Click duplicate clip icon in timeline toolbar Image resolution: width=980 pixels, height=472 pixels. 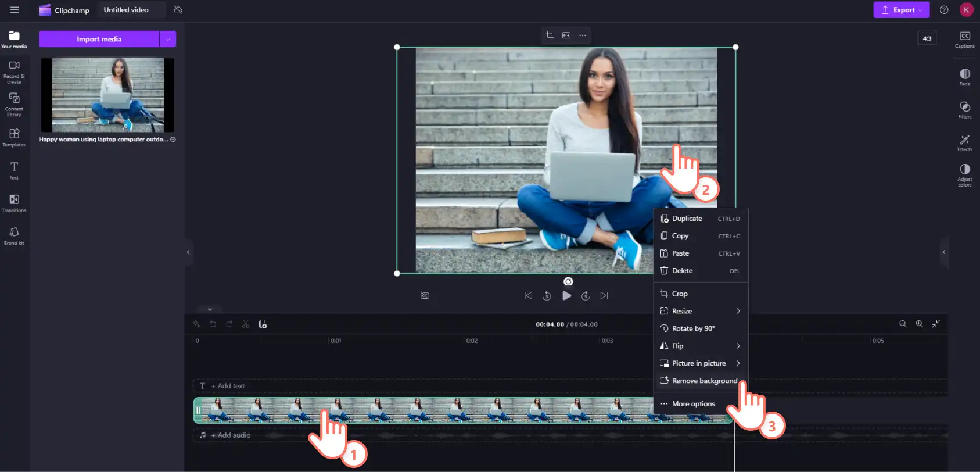263,324
